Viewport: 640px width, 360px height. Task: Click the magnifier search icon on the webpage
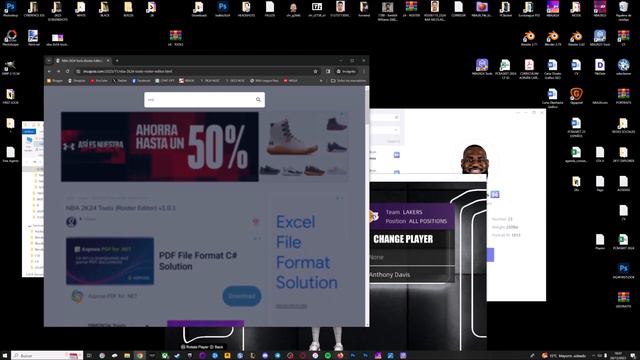coord(258,100)
